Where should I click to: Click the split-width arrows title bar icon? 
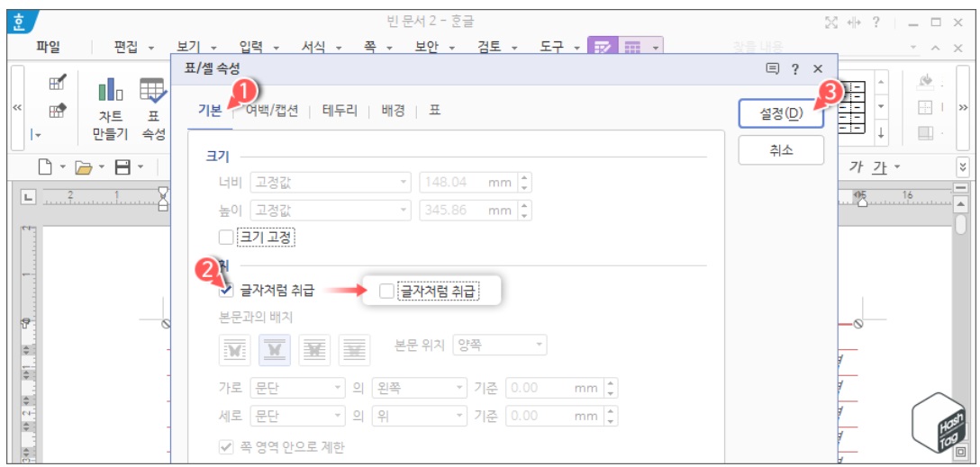coord(854,22)
